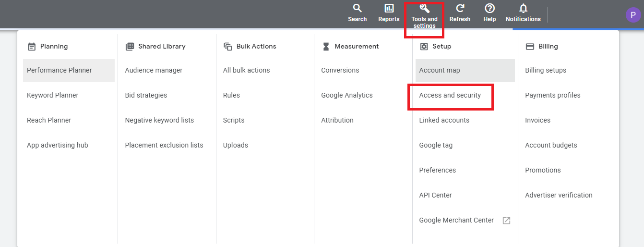Open Google tag settings
The image size is (644, 247).
pyautogui.click(x=436, y=145)
